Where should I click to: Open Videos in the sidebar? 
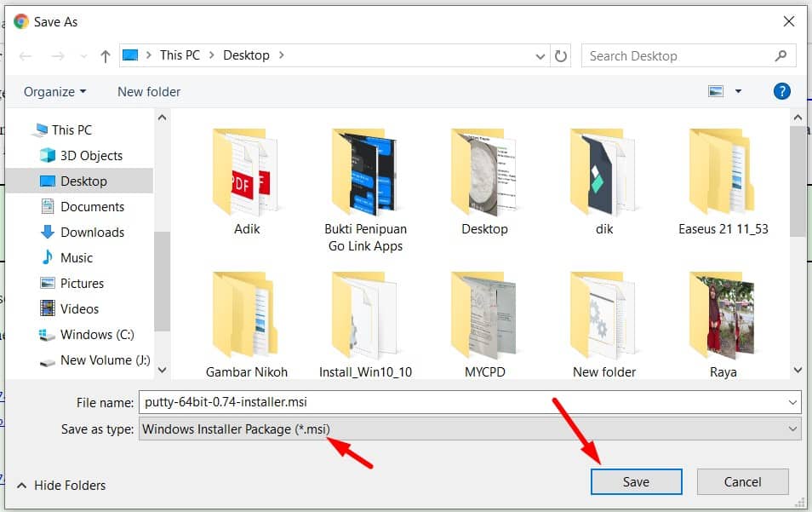[79, 309]
